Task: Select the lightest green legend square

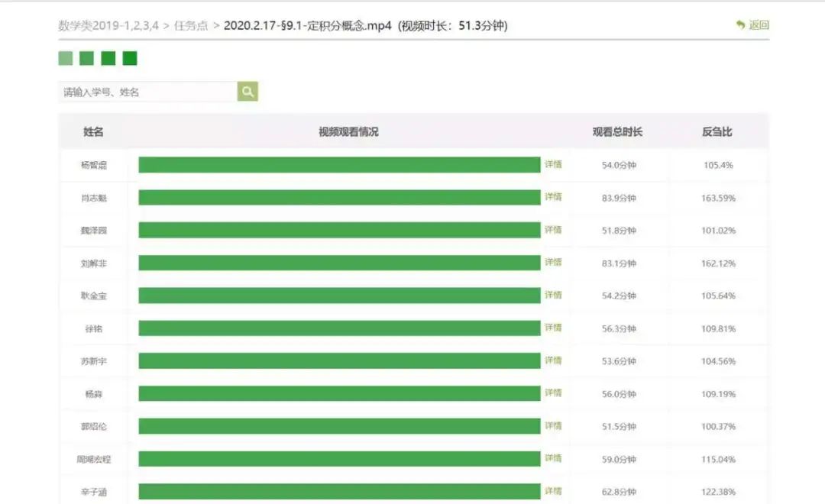Action: 66,58
